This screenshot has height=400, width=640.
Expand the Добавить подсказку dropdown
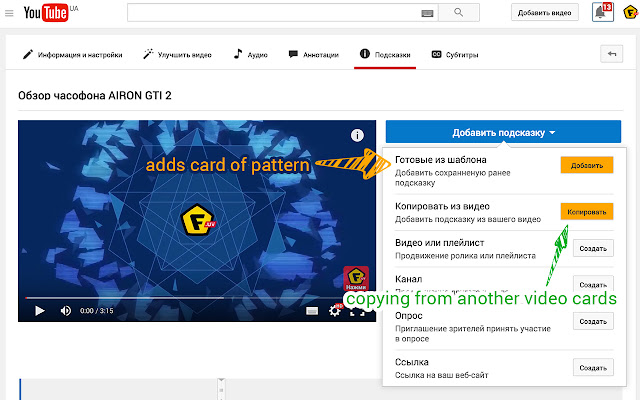point(503,132)
